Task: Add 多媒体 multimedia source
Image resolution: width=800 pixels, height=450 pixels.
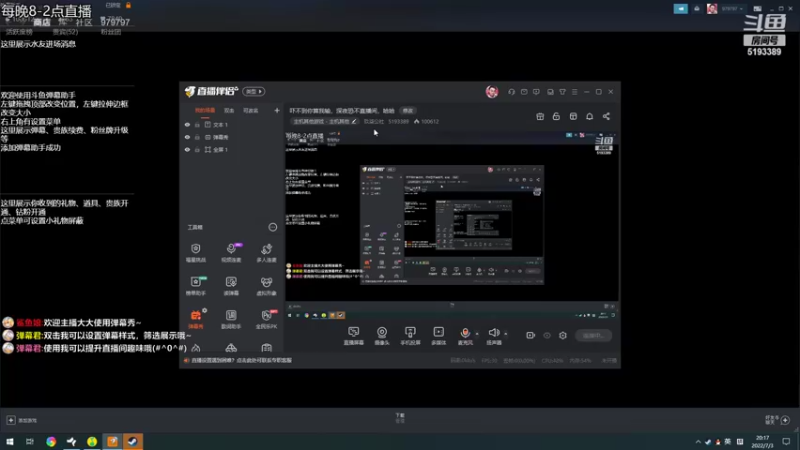Action: point(439,336)
